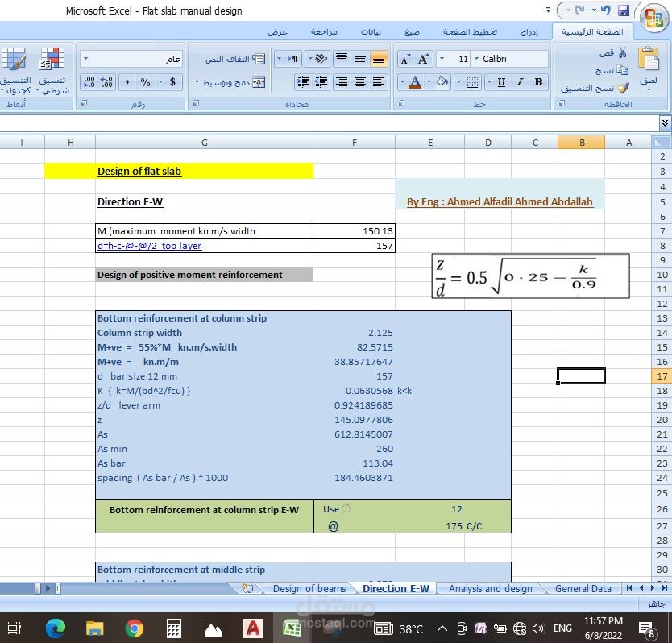672x643 pixels.
Task: Expand Paste options arrow below لصق
Action: tap(649, 90)
